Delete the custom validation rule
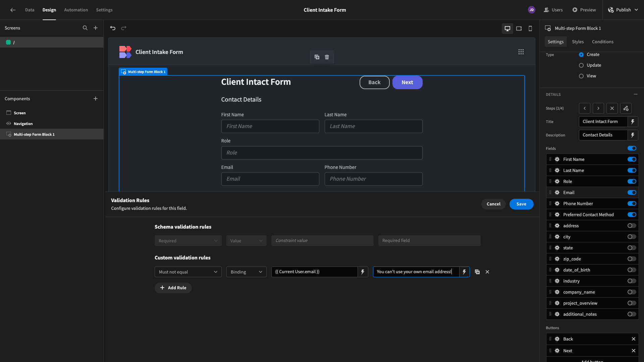 487,272
